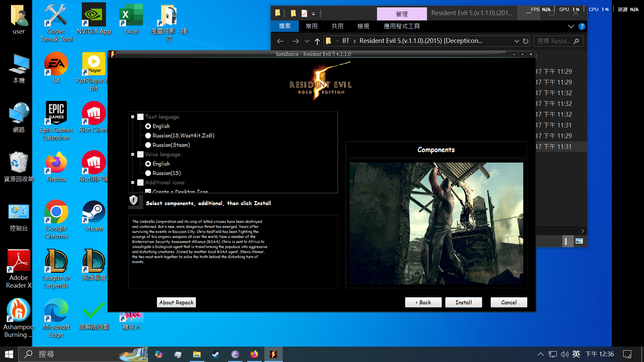This screenshot has height=362, width=644.
Task: Collapse the Additional icons tree node
Action: [x=133, y=183]
